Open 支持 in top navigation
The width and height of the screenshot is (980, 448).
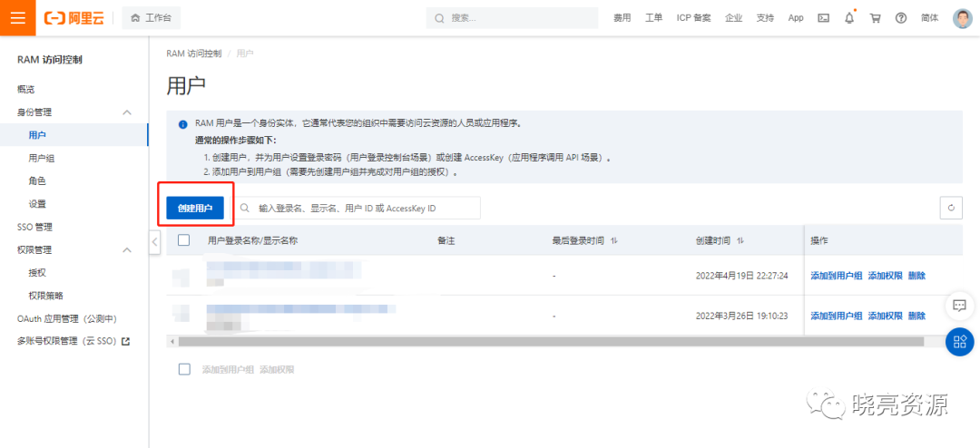pyautogui.click(x=765, y=18)
